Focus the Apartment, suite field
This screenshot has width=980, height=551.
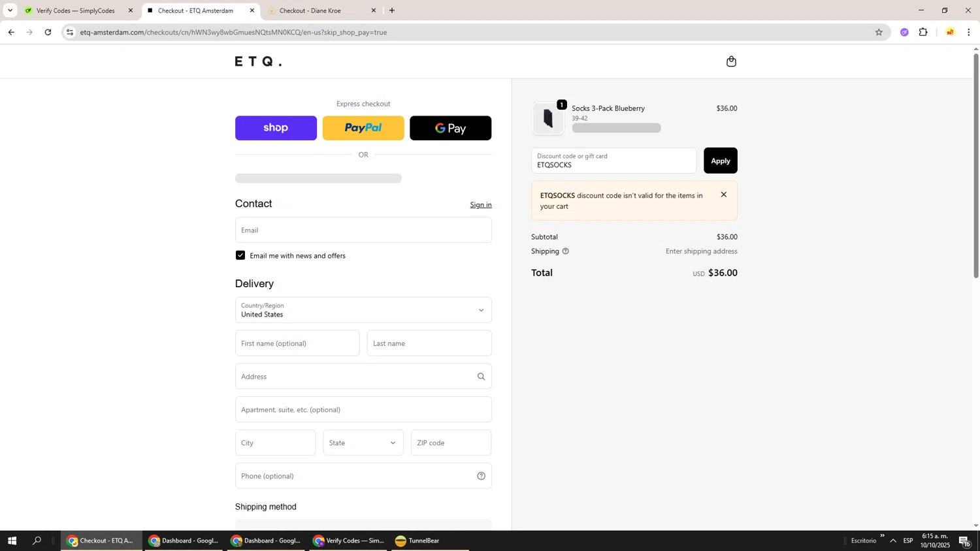tap(363, 409)
